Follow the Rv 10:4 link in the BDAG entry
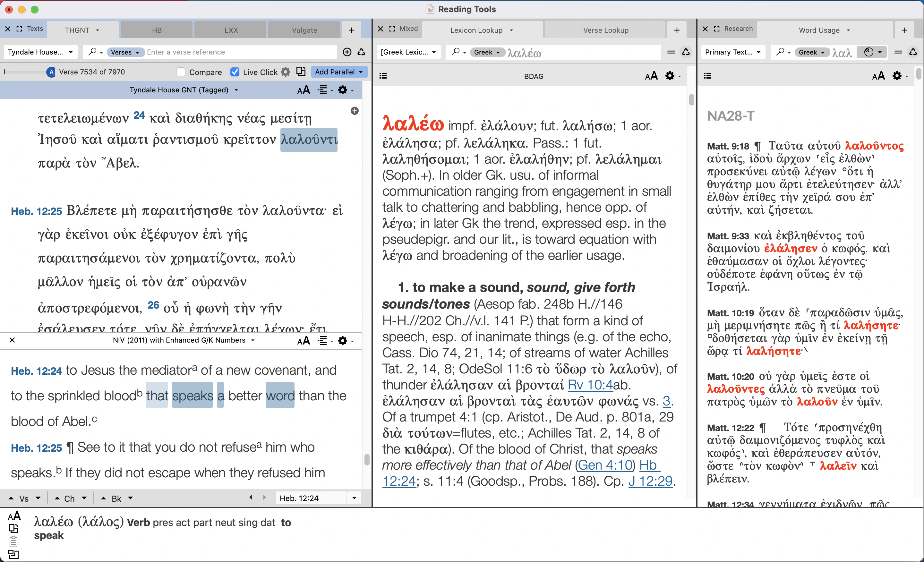This screenshot has height=562, width=924. (590, 385)
